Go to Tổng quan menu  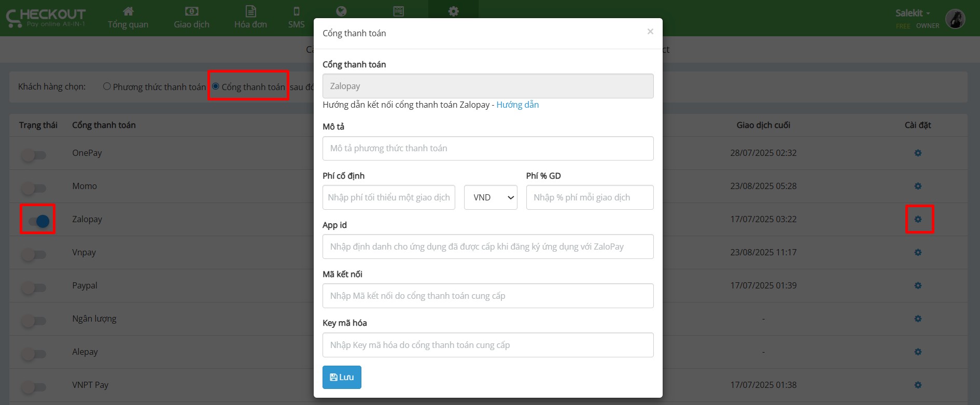pyautogui.click(x=128, y=18)
